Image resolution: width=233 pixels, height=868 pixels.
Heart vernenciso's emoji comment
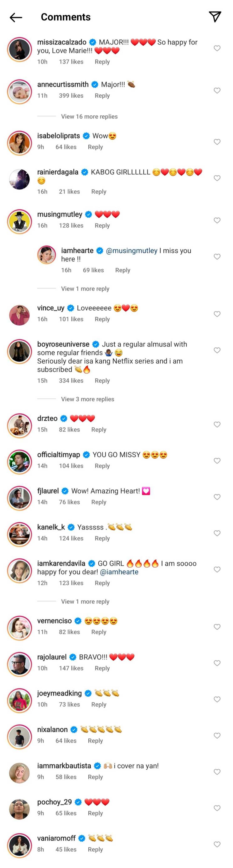tap(217, 627)
